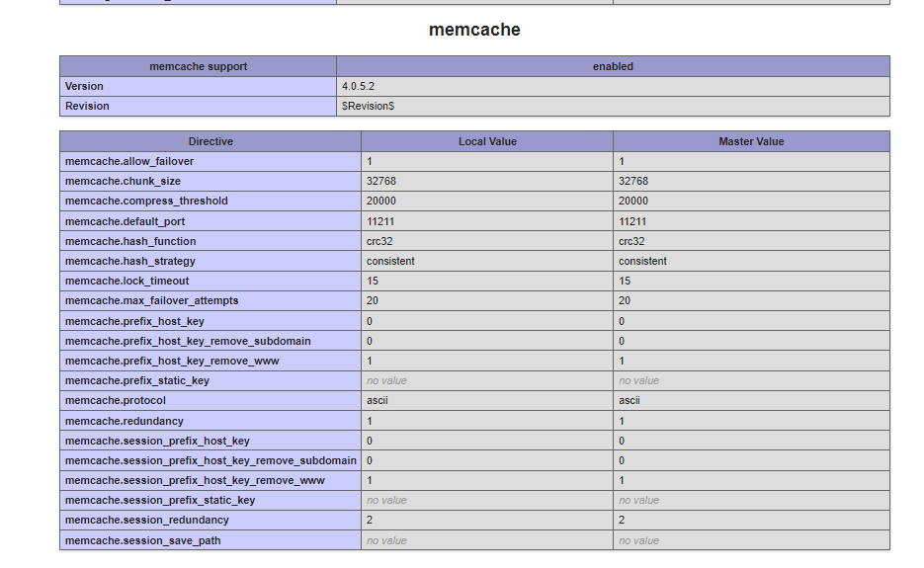
Task: Click local value 11211 for default_port
Action: tap(380, 221)
